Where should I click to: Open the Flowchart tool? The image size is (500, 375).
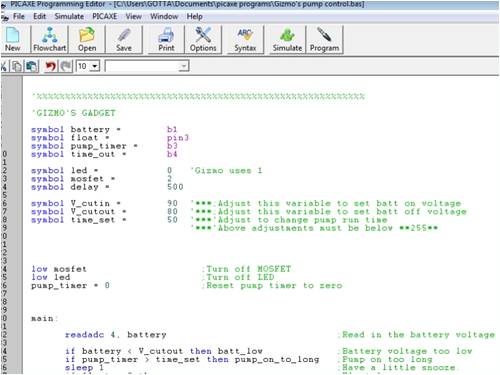[50, 39]
